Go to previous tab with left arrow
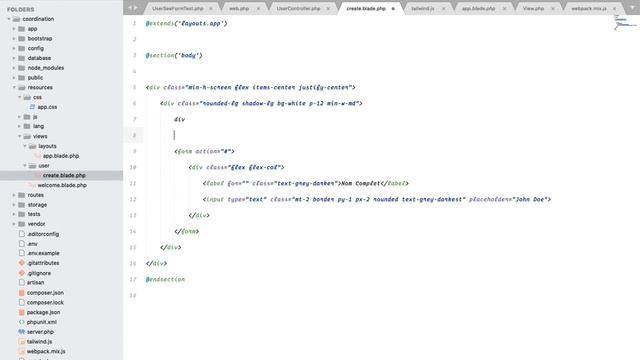640x360 pixels. click(130, 8)
